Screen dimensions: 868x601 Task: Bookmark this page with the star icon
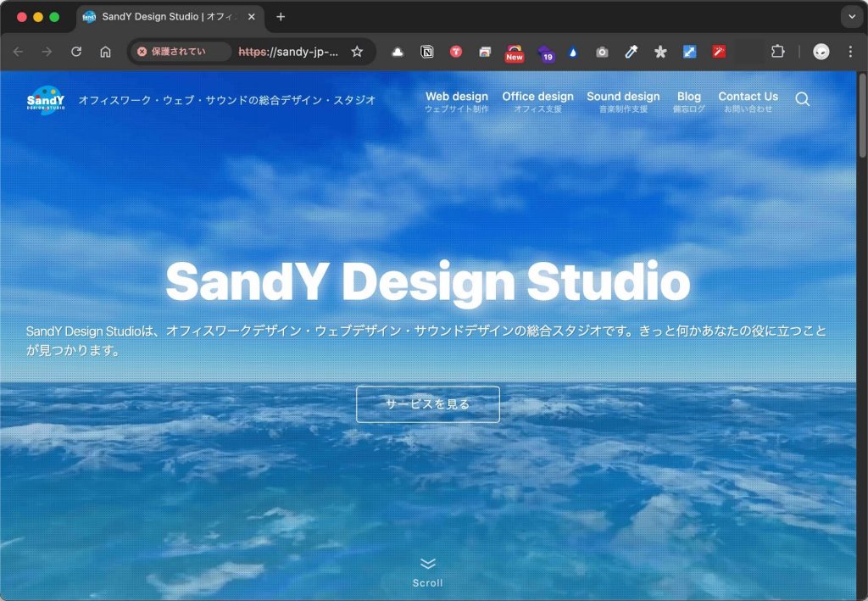[357, 52]
